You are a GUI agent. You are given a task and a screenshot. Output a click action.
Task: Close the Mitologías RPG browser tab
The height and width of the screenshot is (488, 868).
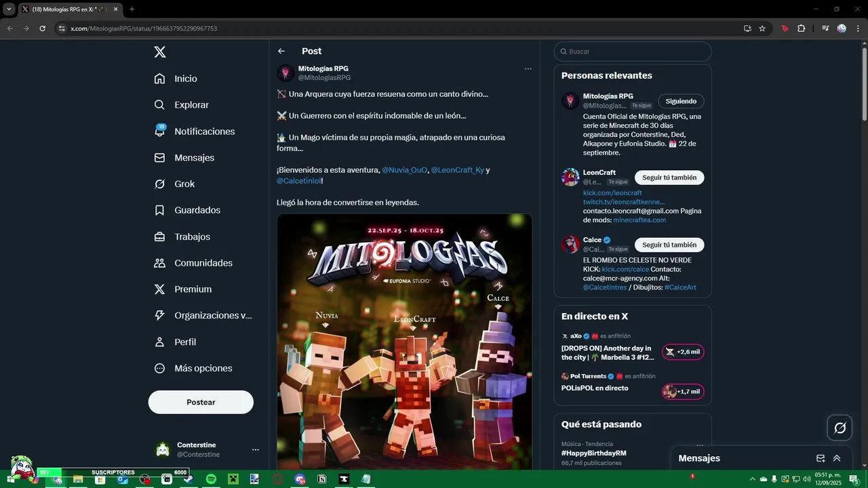[115, 9]
